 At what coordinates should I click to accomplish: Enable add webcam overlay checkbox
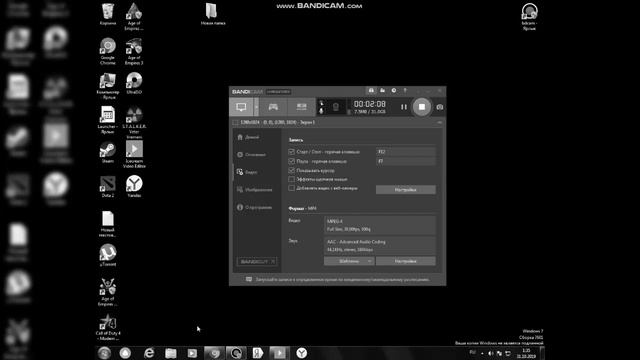coord(291,188)
